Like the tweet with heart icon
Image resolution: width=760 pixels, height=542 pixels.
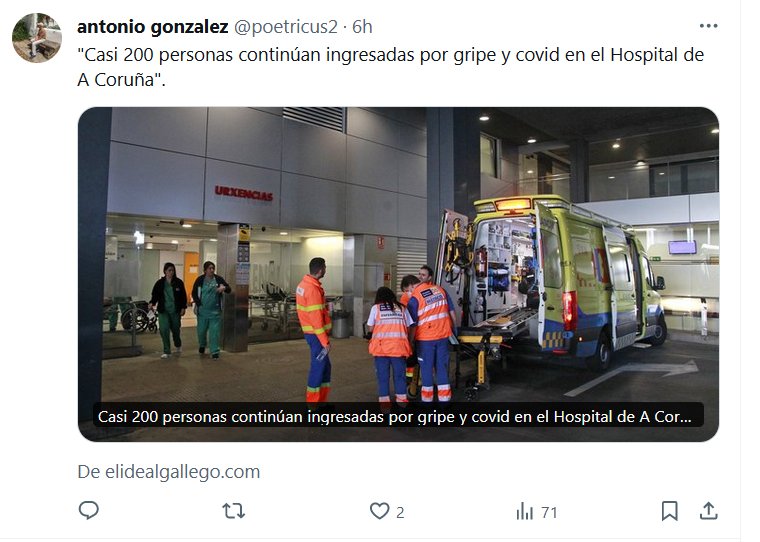[x=380, y=511]
